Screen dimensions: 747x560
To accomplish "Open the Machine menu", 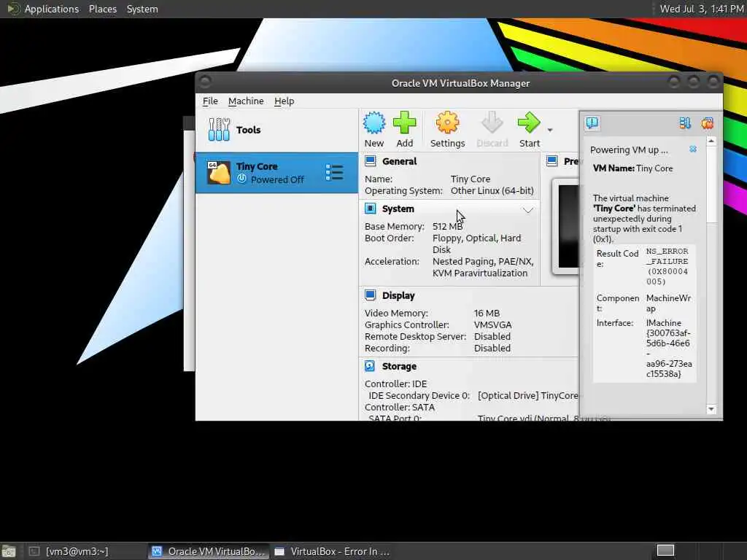I will 246,101.
